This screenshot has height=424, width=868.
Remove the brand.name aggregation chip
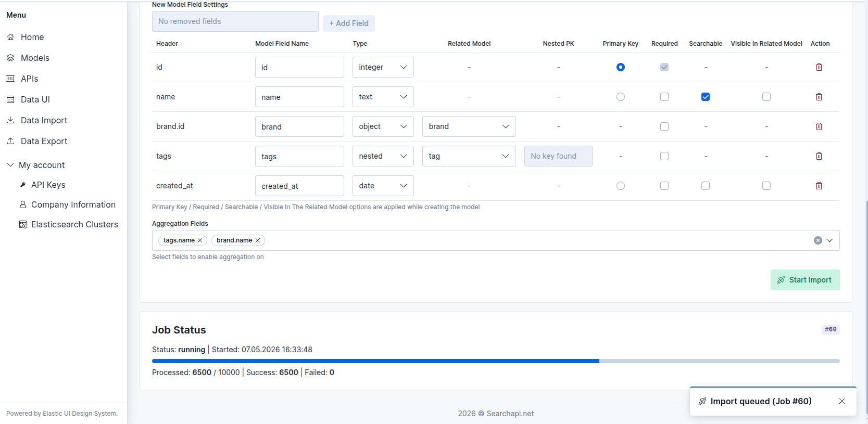point(258,240)
